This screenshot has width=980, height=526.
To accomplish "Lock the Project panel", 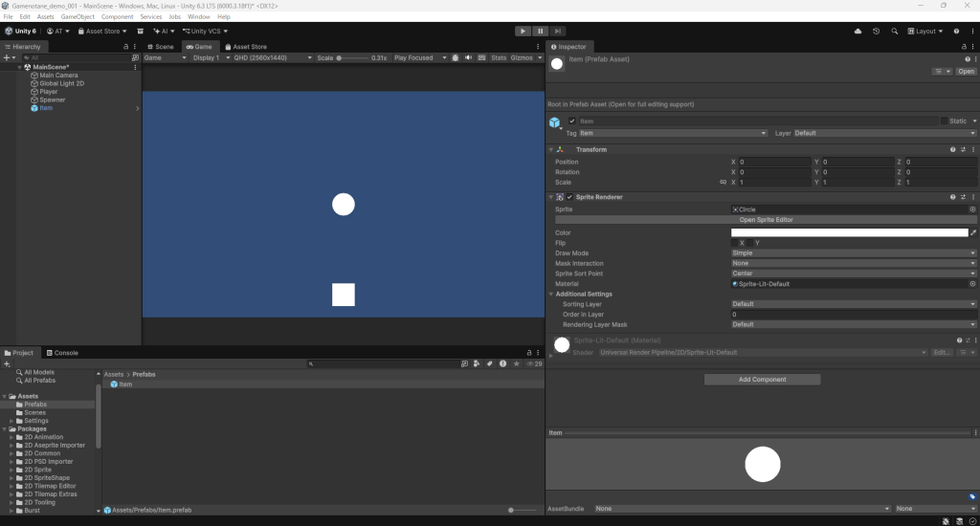I will point(528,353).
